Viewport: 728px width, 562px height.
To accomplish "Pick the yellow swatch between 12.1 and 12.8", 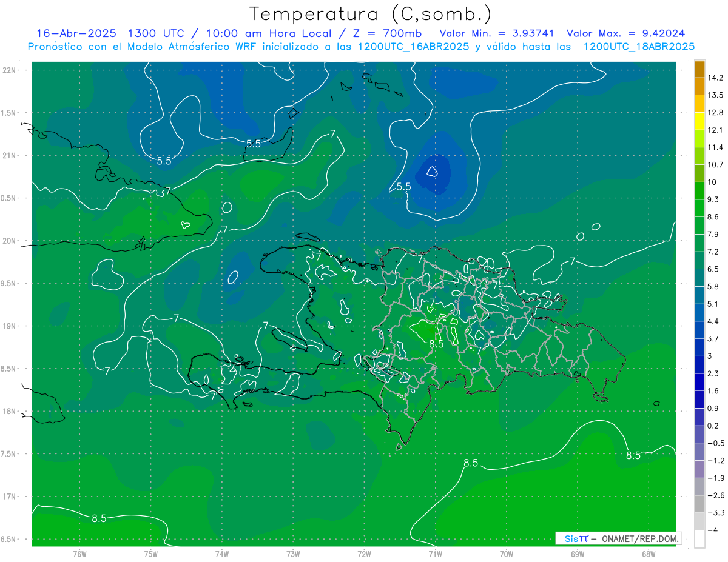I will pos(699,121).
